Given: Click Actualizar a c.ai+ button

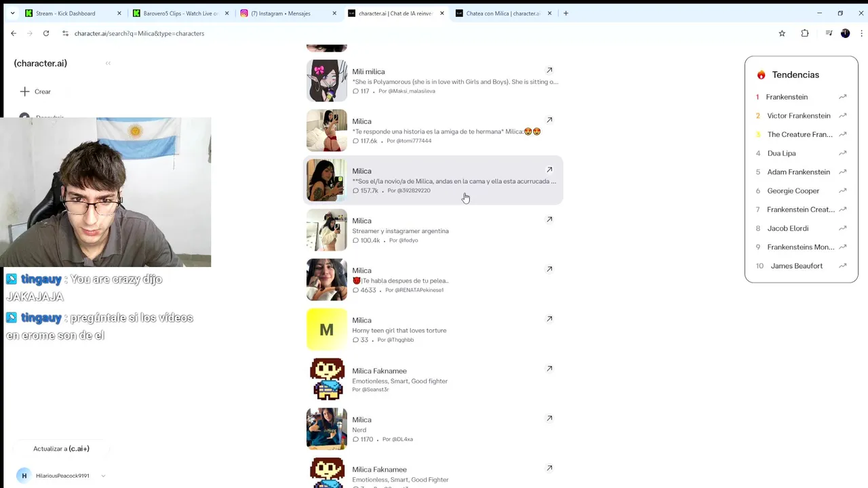Looking at the screenshot, I should pos(61,449).
